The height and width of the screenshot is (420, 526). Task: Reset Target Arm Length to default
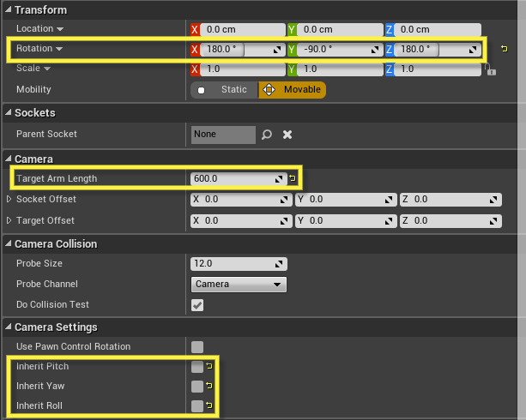292,179
